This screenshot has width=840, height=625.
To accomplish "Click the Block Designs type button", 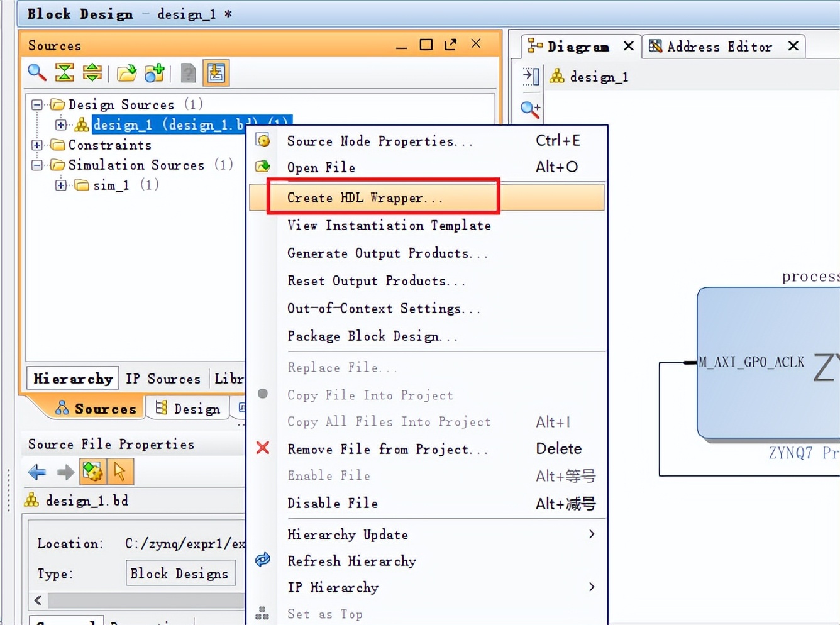I will (180, 573).
